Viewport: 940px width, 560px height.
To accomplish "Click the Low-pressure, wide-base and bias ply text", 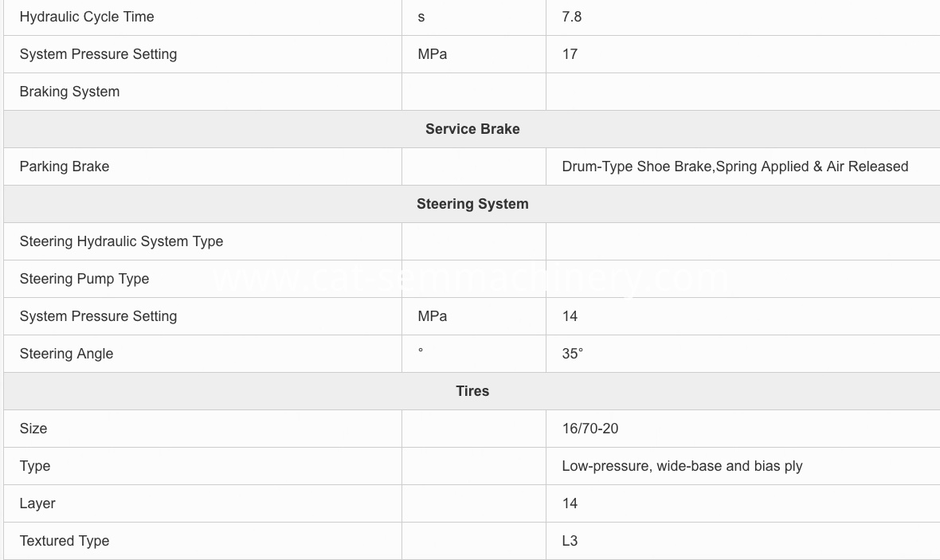I will (x=682, y=467).
